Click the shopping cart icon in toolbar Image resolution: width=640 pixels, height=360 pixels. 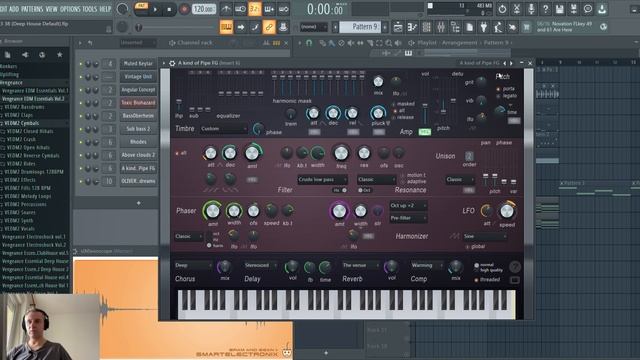click(x=527, y=27)
